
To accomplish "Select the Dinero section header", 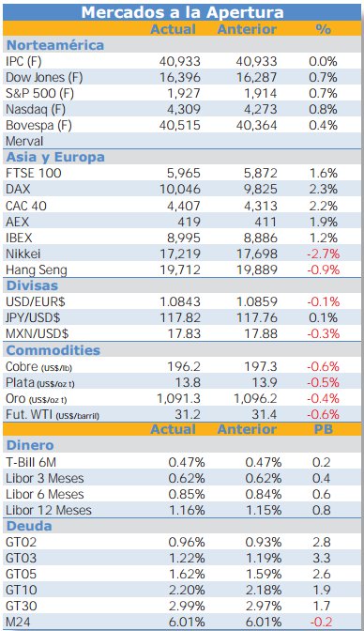I will pyautogui.click(x=30, y=445).
